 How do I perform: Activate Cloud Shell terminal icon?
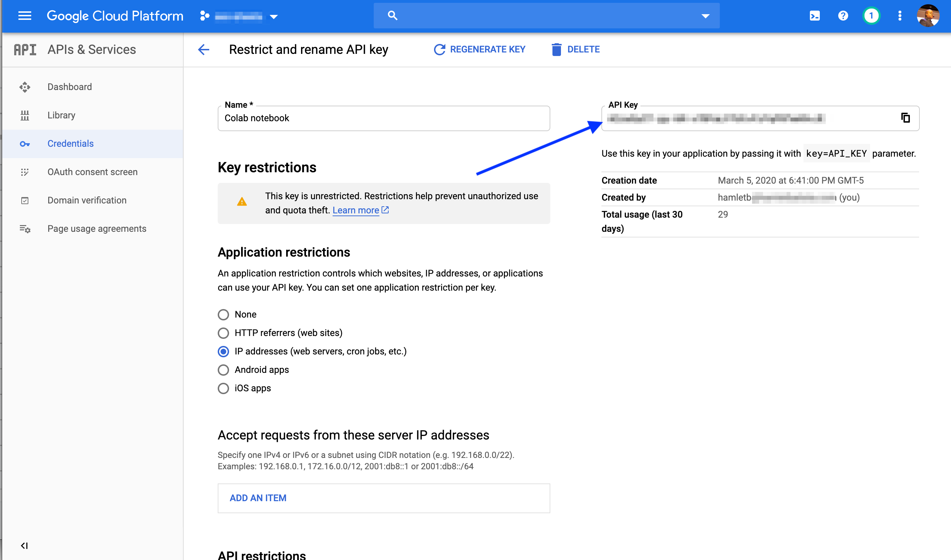tap(814, 16)
